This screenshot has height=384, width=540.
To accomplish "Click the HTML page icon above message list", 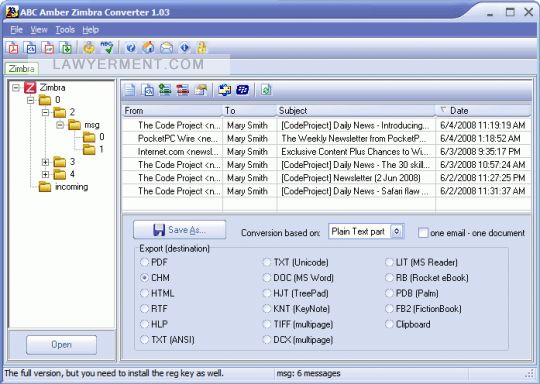I will coord(148,90).
